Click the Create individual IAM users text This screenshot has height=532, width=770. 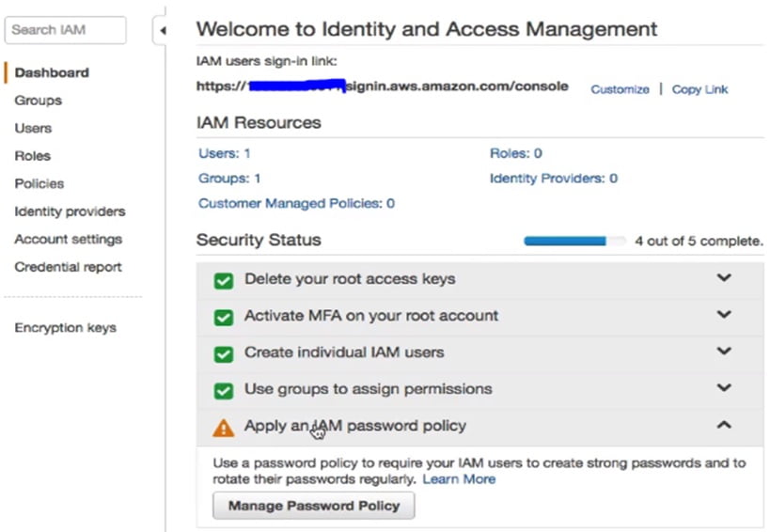pyautogui.click(x=344, y=352)
